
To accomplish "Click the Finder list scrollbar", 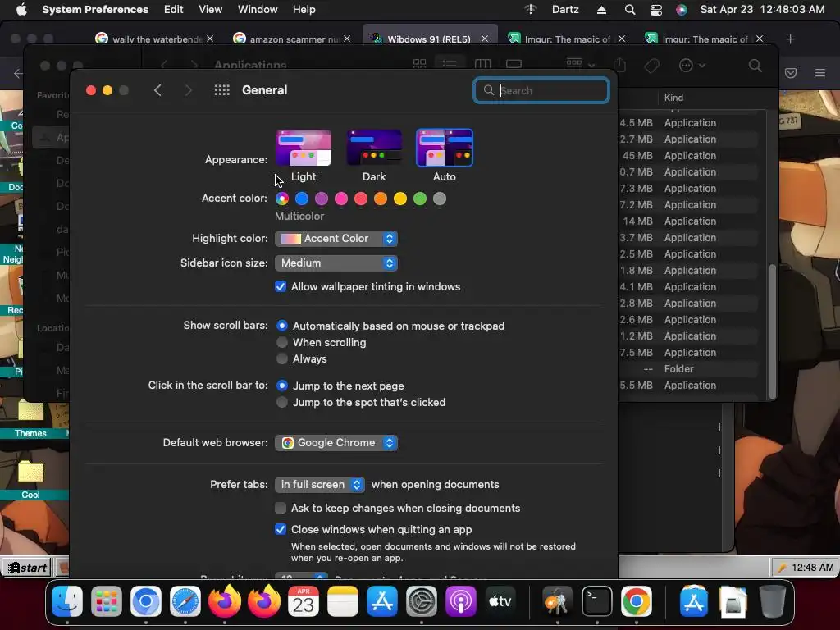I will [x=773, y=332].
